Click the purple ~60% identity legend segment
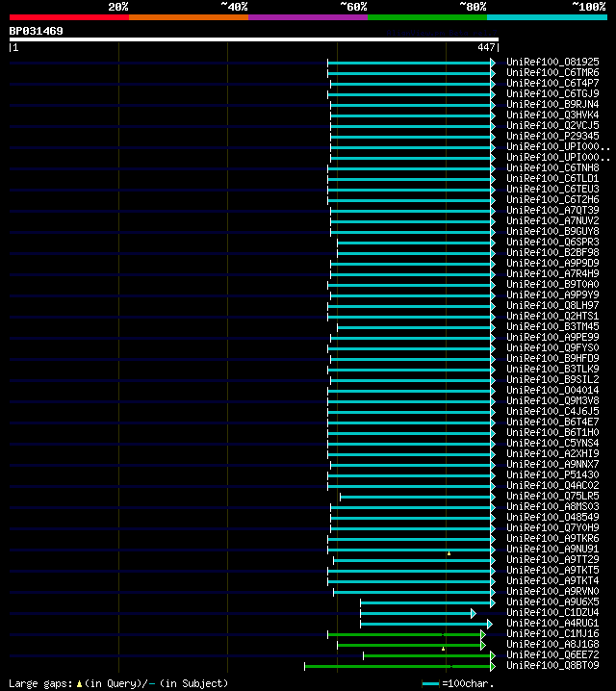The width and height of the screenshot is (616, 691). 308,17
